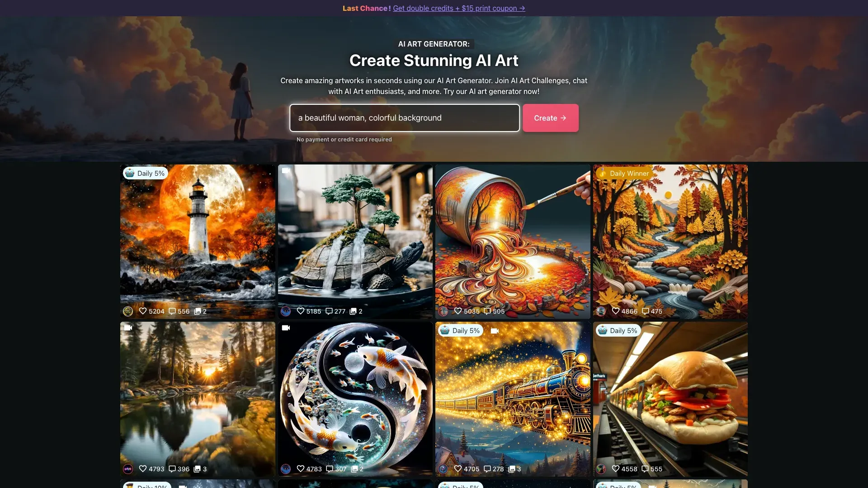This screenshot has height=488, width=868.
Task: Like the turtle bonsai artwork with 5185 hearts
Action: 301,311
